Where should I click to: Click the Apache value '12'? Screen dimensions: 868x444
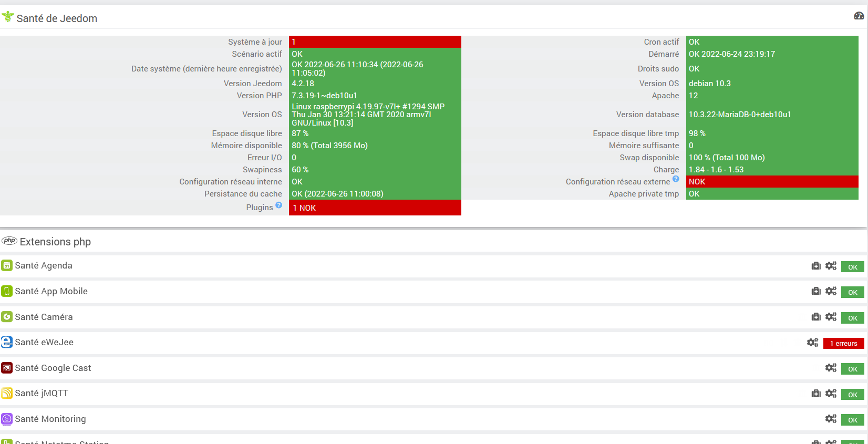pos(694,95)
